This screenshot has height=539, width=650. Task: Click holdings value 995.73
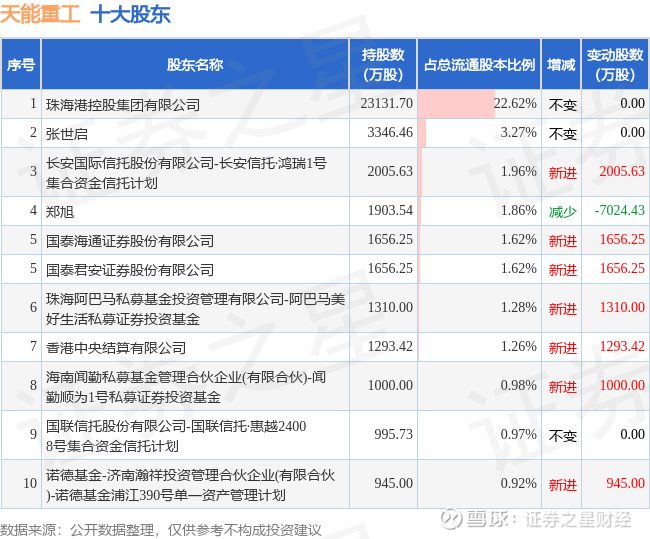point(393,434)
